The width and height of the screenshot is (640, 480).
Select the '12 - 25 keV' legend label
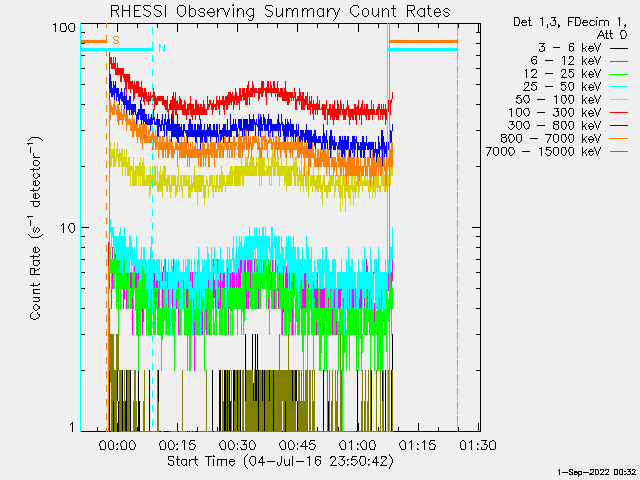tap(562, 74)
